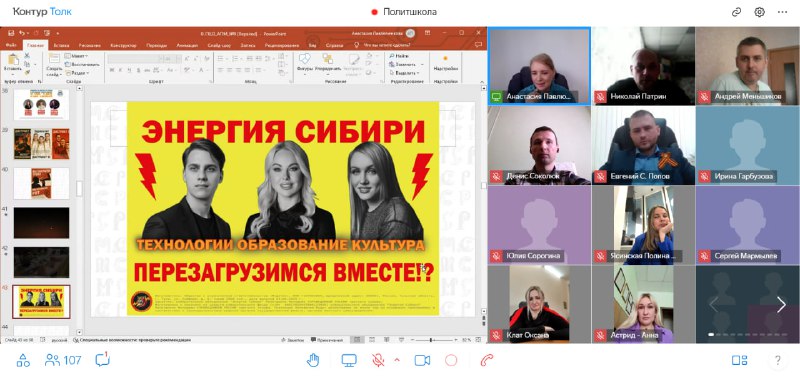Toggle your camera on or off
Viewport: 800px width, 376px height.
point(422,361)
